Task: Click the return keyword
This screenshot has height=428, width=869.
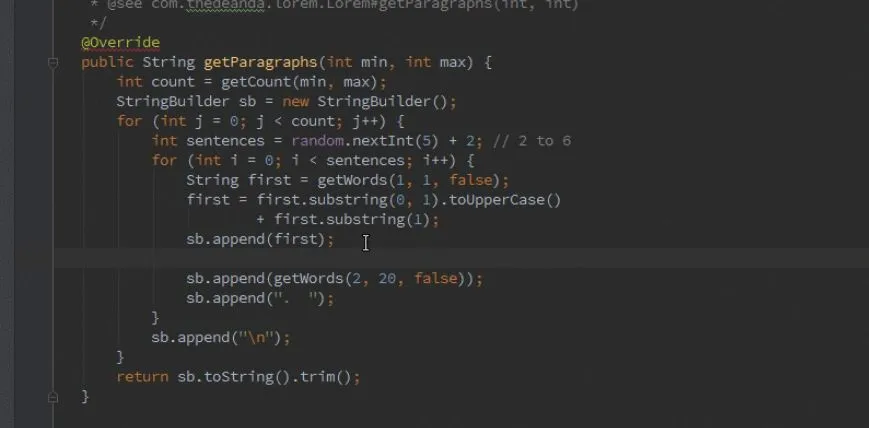Action: coord(142,378)
